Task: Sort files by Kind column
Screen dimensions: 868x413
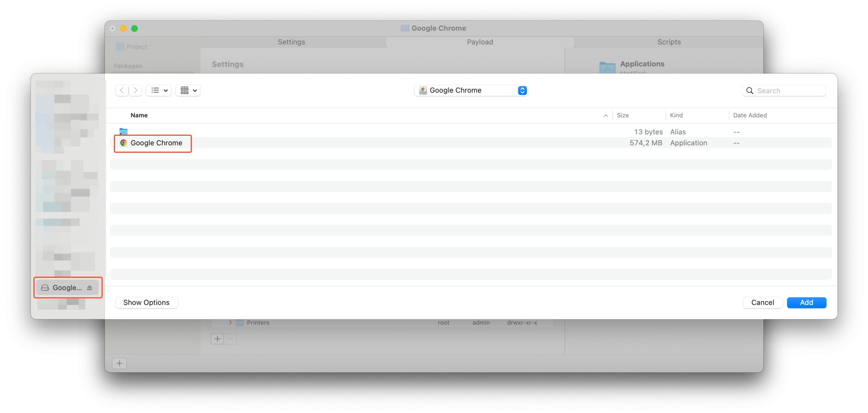Action: pyautogui.click(x=676, y=115)
